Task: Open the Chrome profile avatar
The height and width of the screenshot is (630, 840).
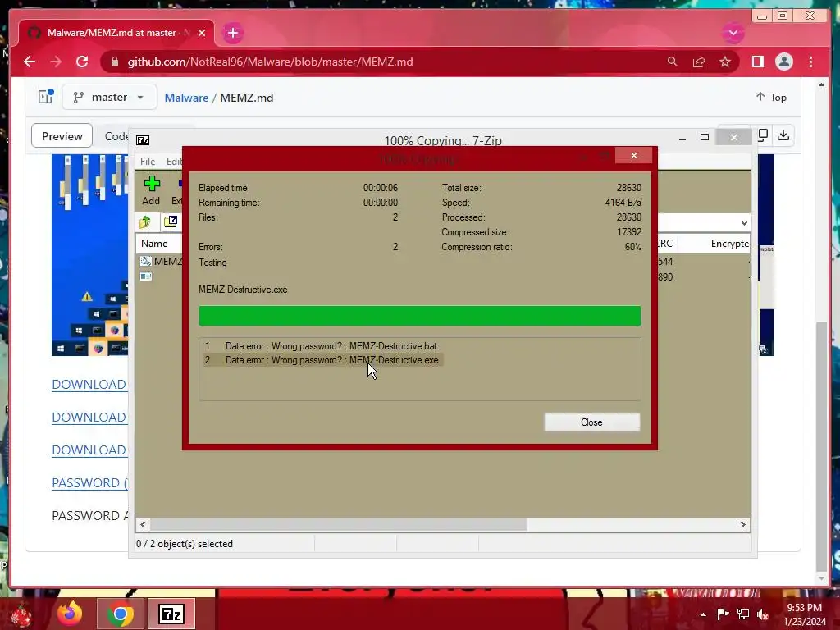Action: pos(783,62)
